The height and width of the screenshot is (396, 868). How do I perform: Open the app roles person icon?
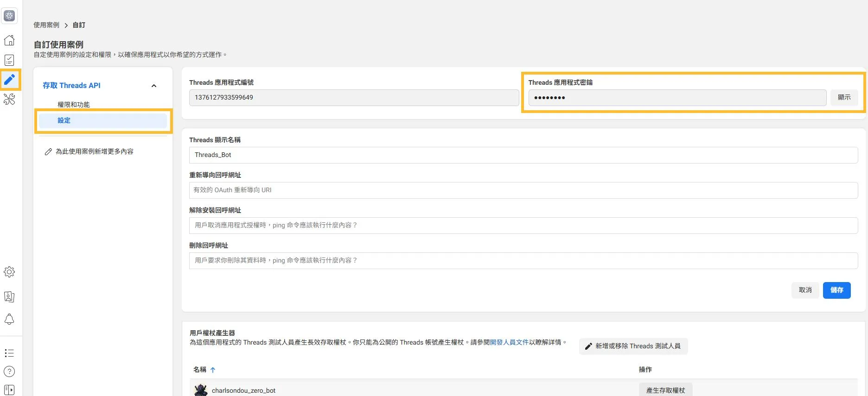tap(9, 296)
